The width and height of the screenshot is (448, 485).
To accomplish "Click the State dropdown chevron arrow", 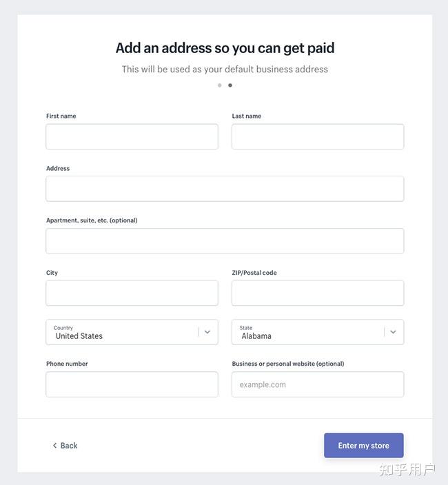I will pyautogui.click(x=393, y=332).
